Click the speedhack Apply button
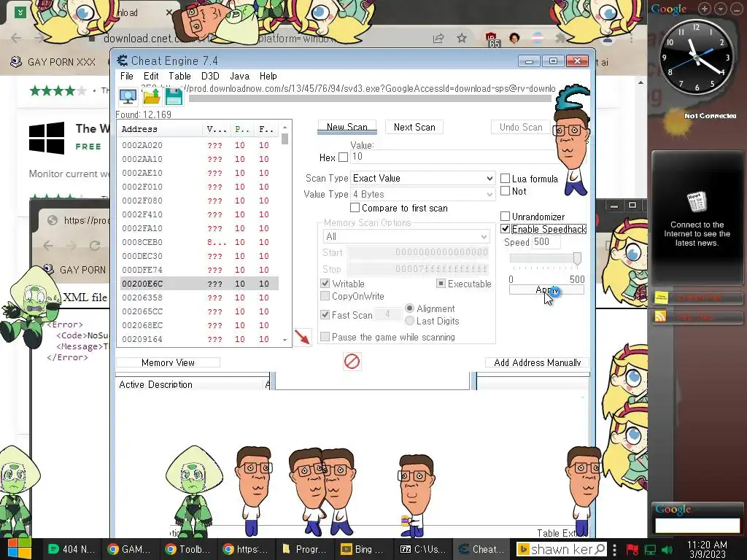Image resolution: width=747 pixels, height=560 pixels. pos(546,290)
